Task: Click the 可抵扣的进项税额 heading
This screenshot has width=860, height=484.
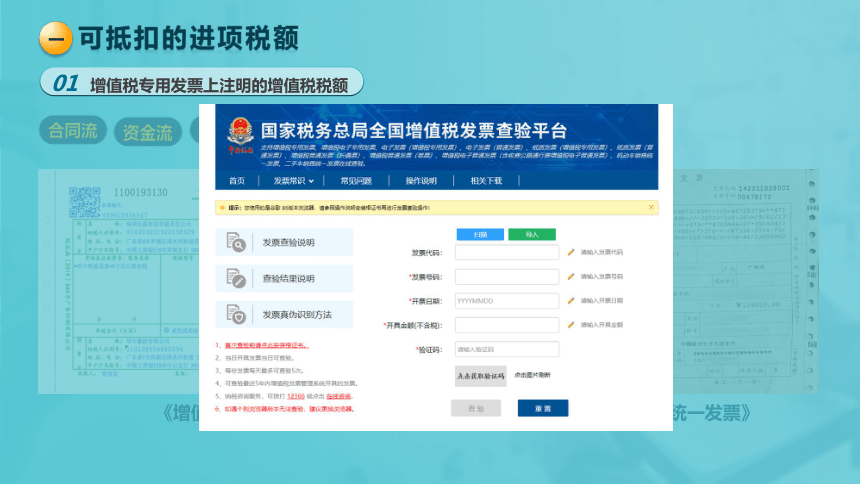Action: coord(189,38)
